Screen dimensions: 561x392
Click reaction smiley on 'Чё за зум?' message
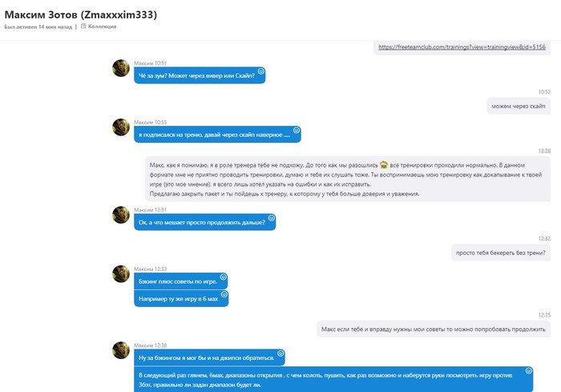pos(261,71)
